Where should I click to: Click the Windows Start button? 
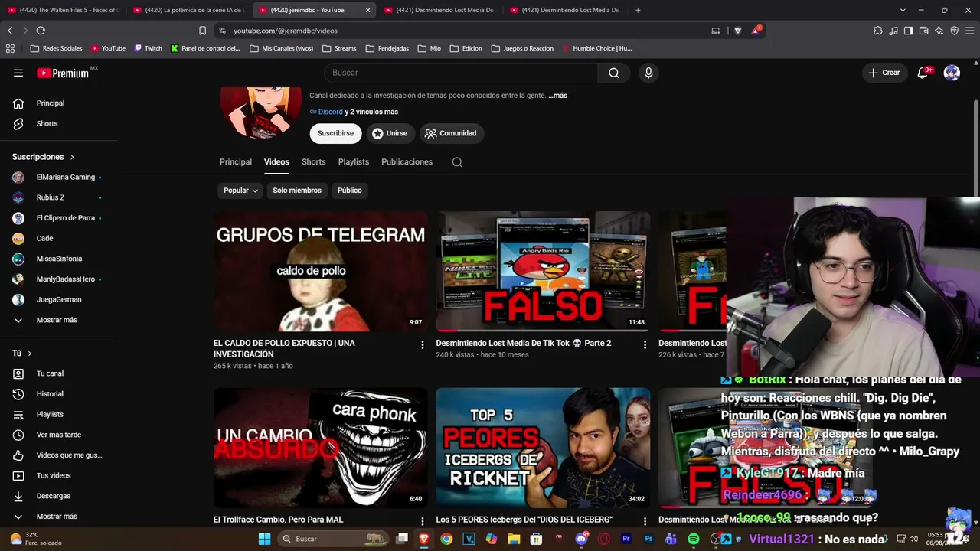tap(264, 539)
